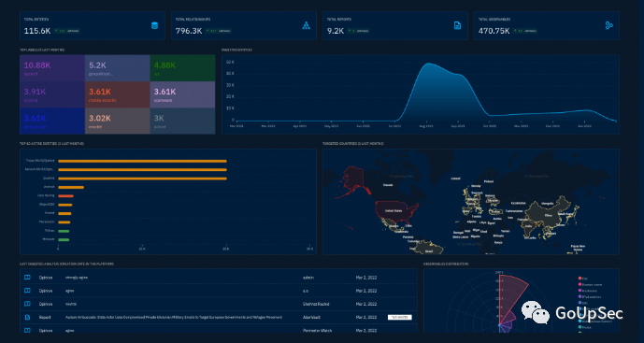Click the red File legend dot
The height and width of the screenshot is (343, 644).
(580, 279)
